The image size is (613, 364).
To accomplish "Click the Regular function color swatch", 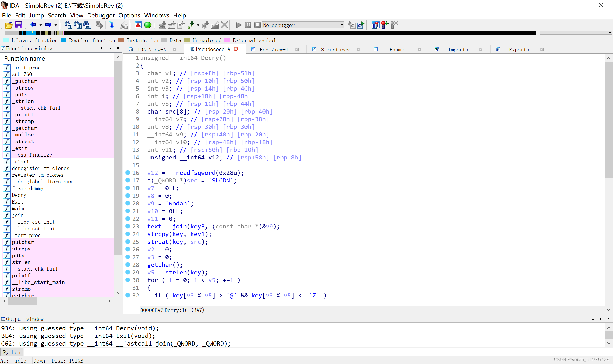I will (63, 40).
